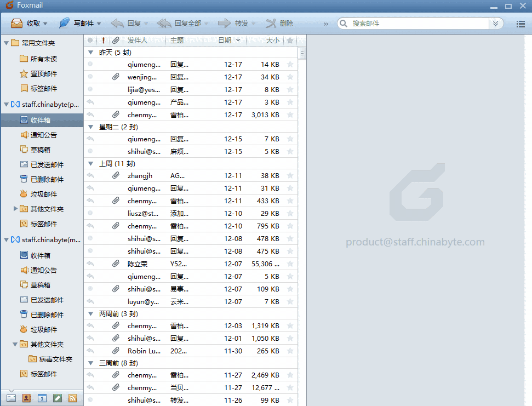The width and height of the screenshot is (532, 406).
Task: Click the email list vertical scrollbar
Action: (301, 219)
